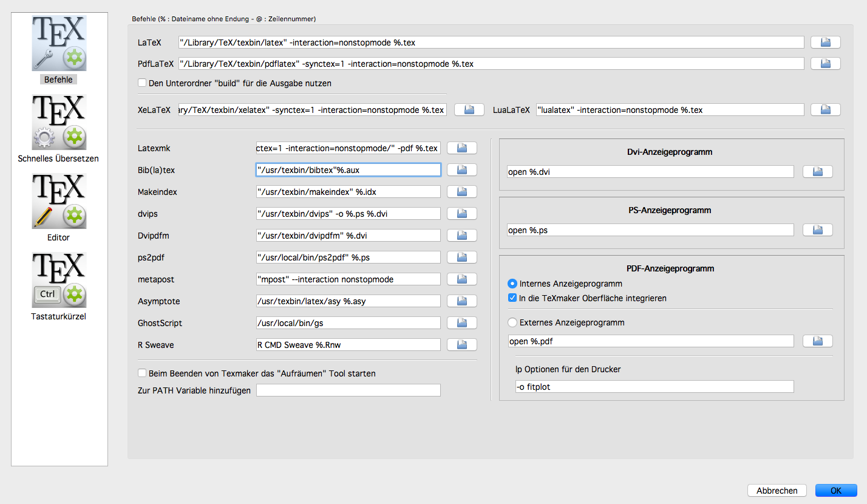Click the lp printer options field
Viewport: 867px width, 504px height.
pyautogui.click(x=650, y=387)
